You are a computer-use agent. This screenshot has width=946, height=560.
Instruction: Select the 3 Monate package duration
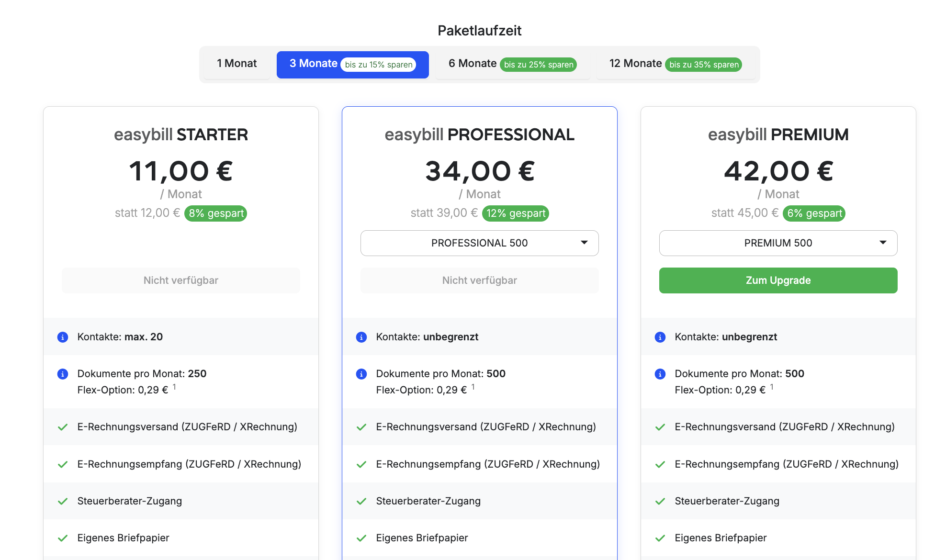tap(353, 64)
